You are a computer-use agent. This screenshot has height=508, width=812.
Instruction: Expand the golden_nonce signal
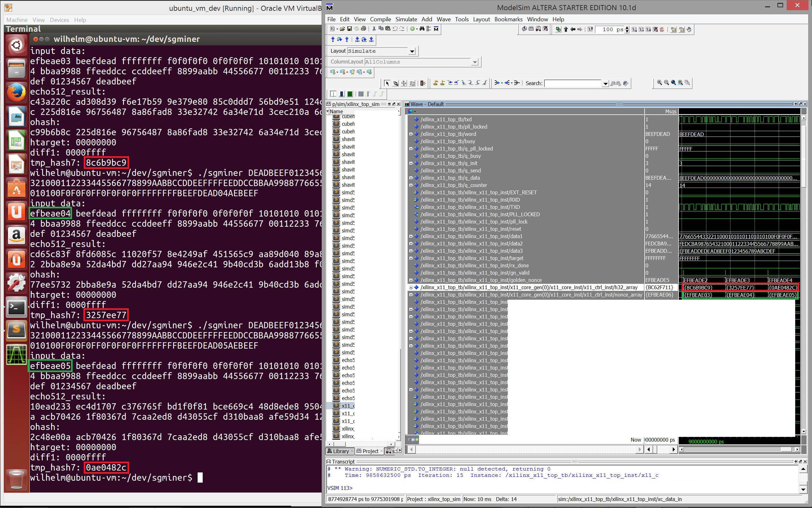411,280
